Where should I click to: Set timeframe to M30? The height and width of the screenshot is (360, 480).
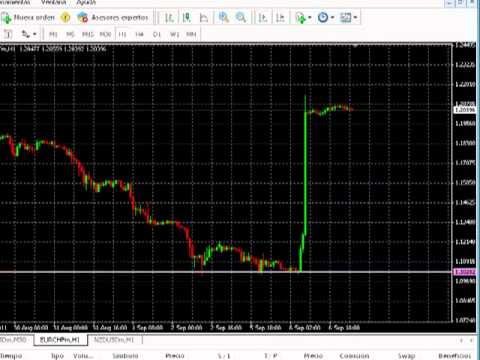pos(105,34)
